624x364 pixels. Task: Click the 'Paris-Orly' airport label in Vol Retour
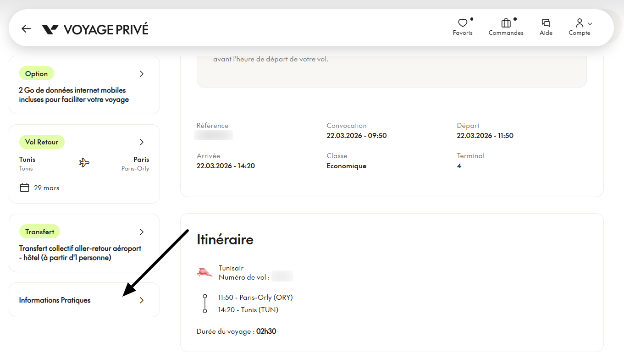135,169
